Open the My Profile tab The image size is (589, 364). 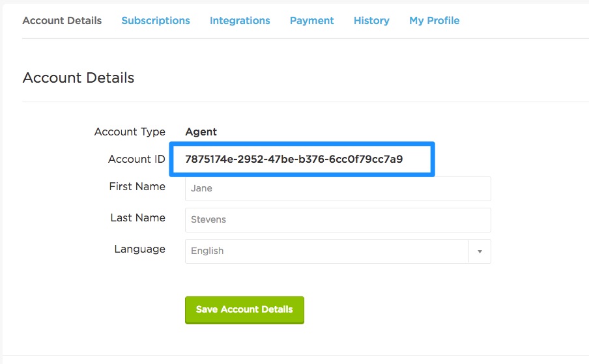click(x=434, y=21)
